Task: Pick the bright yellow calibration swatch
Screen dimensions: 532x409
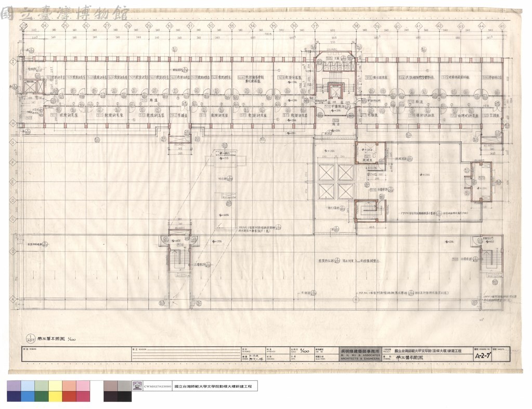Action: [55, 397]
